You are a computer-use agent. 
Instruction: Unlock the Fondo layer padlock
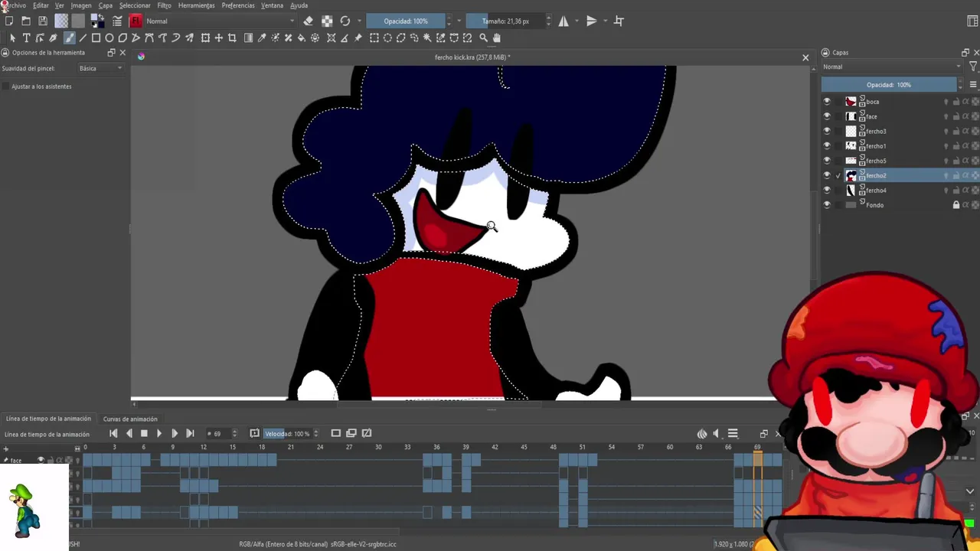955,205
